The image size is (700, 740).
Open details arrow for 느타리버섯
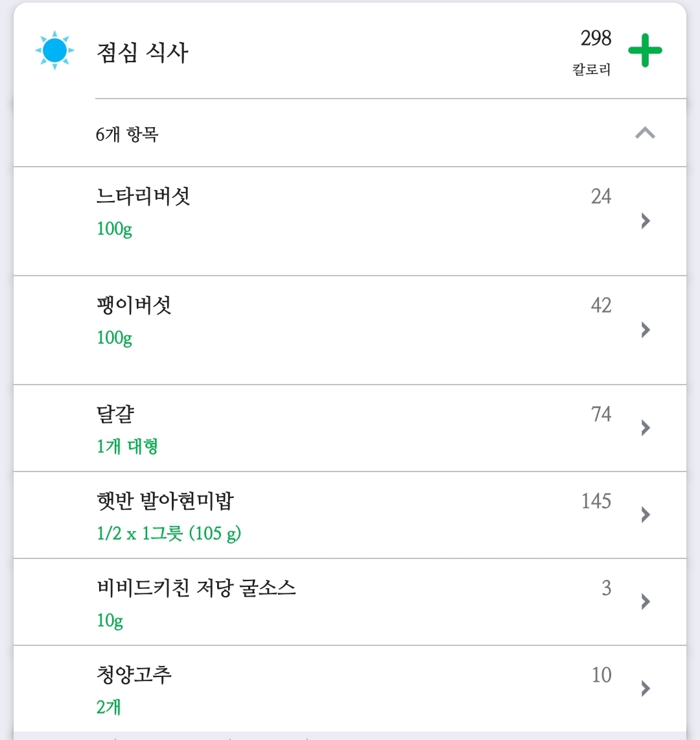645,221
